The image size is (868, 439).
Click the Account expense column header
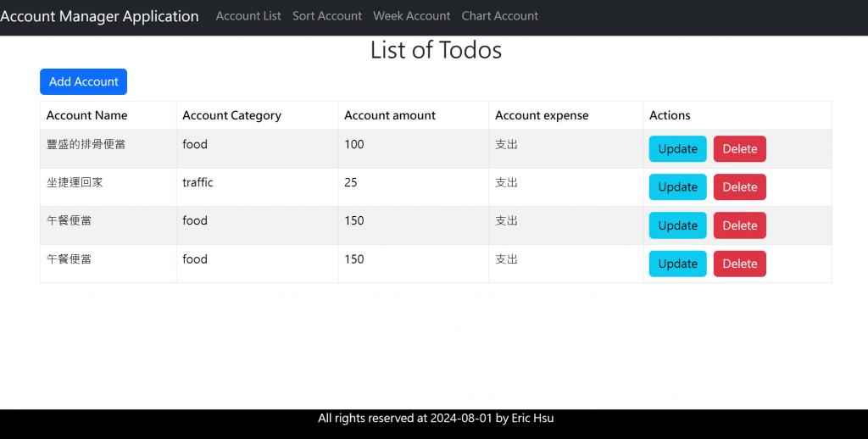click(542, 115)
